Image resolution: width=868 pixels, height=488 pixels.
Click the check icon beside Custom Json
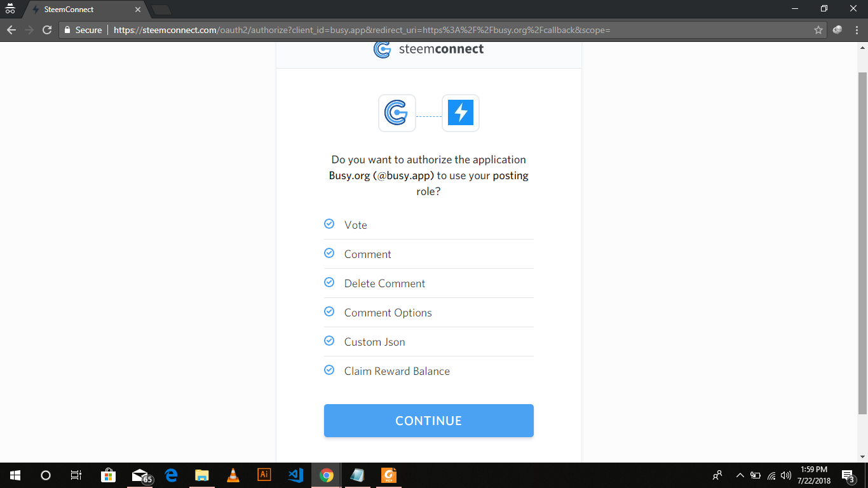[x=329, y=341]
